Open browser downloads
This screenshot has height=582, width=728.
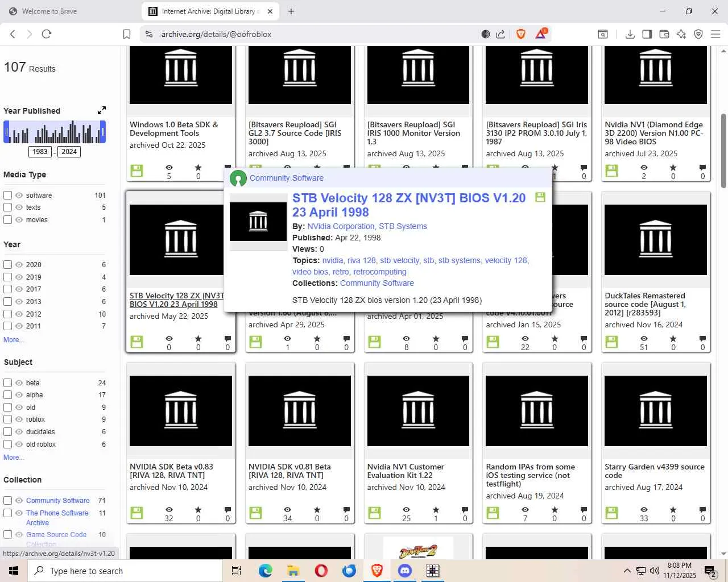click(x=630, y=34)
